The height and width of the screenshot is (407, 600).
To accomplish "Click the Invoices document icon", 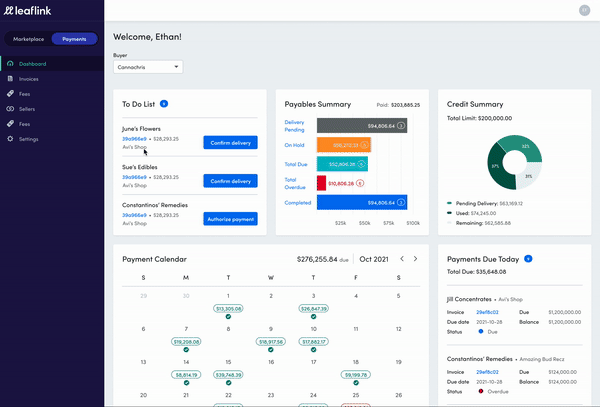I will (x=10, y=79).
